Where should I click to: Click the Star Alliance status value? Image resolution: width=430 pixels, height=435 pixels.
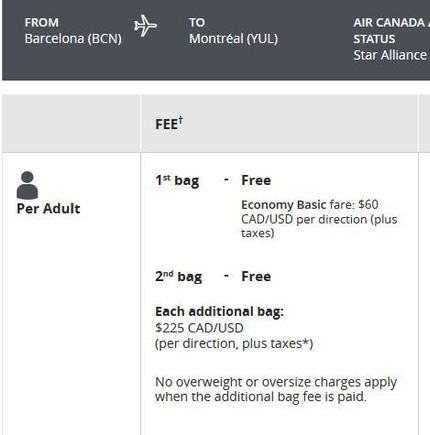click(391, 55)
